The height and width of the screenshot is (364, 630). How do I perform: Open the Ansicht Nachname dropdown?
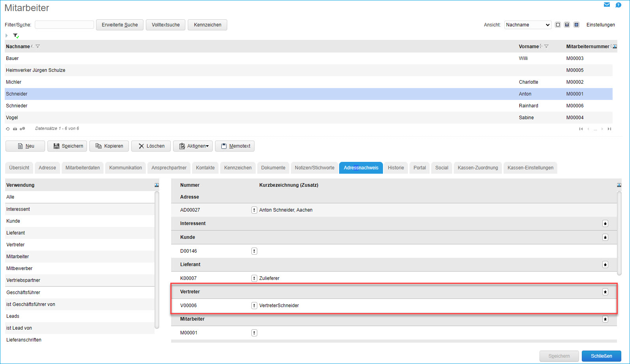(x=528, y=25)
